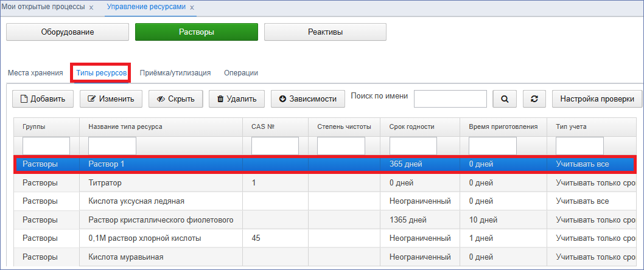Open the Настройка проверки settings
Screen dimensions: 644x270
[597, 99]
